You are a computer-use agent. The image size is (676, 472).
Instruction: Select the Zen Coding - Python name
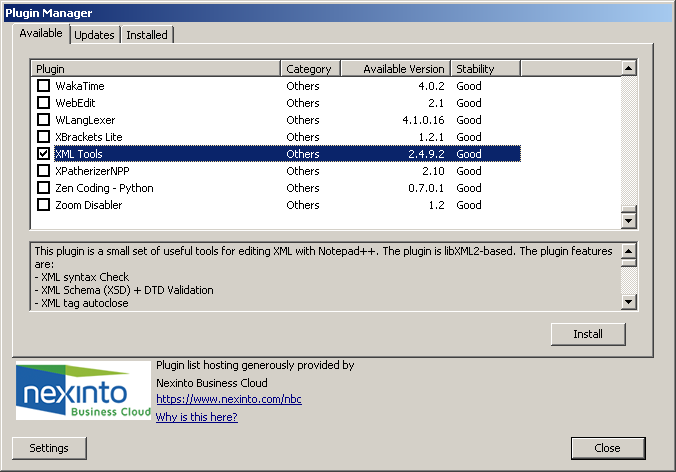click(104, 188)
